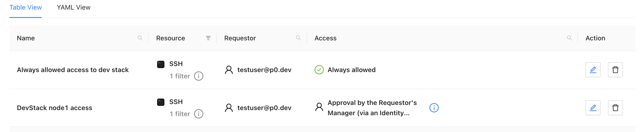644x132 pixels.
Task: Delete the 'Always allowed access to dev stack' rule
Action: point(615,70)
